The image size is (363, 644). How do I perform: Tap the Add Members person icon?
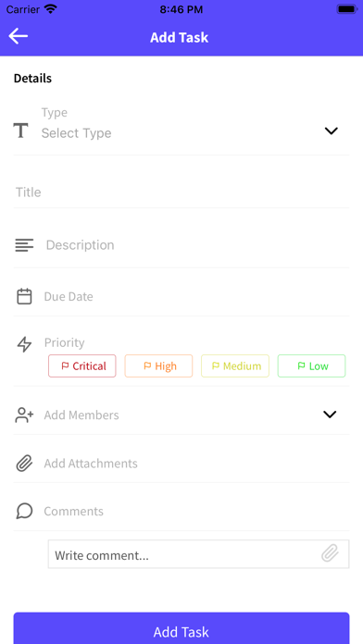click(24, 415)
